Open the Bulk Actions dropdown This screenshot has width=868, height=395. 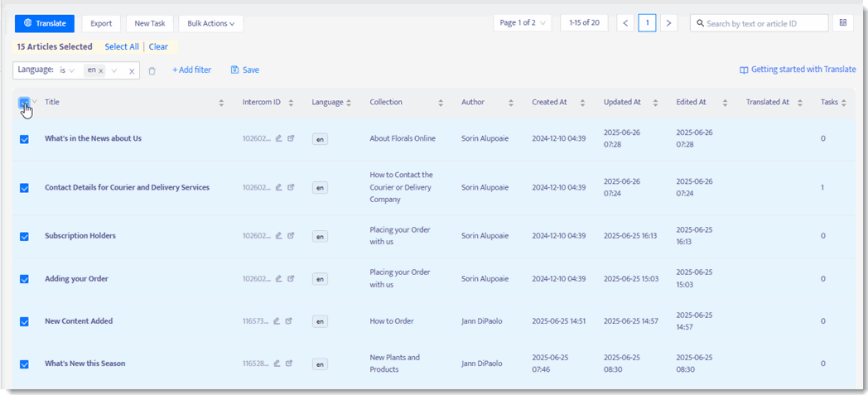(x=211, y=23)
